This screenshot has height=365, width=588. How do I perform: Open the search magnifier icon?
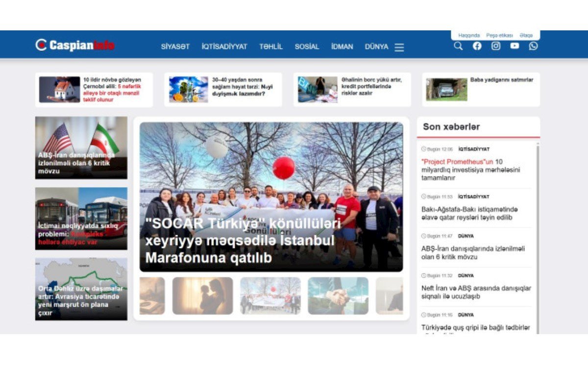click(x=458, y=46)
